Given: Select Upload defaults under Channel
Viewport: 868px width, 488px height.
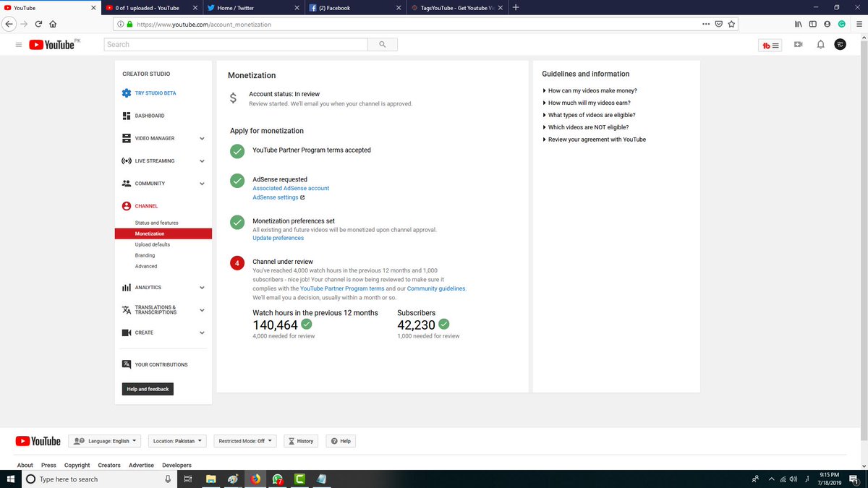Looking at the screenshot, I should pyautogui.click(x=153, y=244).
